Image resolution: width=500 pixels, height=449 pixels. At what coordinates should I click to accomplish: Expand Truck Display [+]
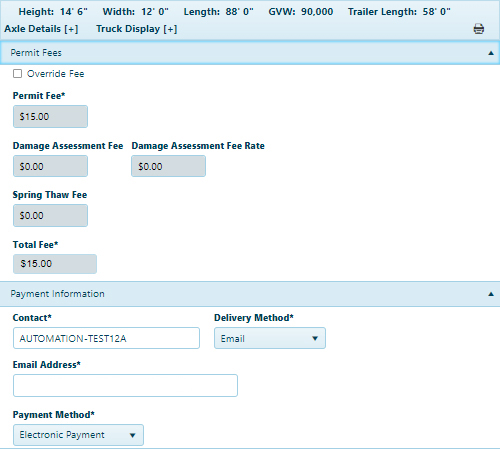click(137, 29)
